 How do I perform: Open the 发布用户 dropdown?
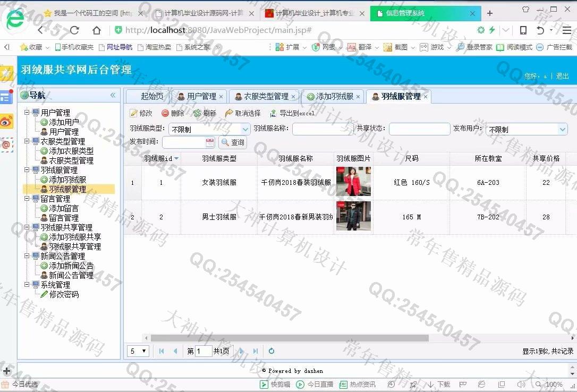click(562, 130)
